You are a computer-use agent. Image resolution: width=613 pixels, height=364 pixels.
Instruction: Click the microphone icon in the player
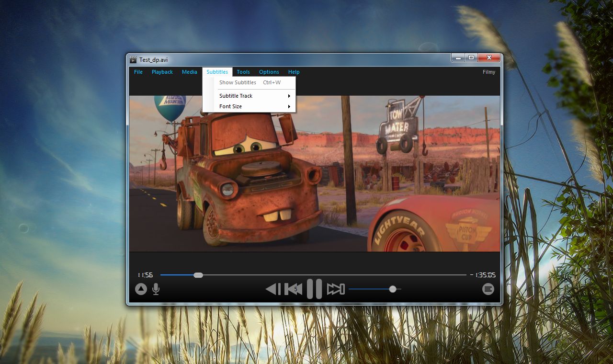(156, 289)
